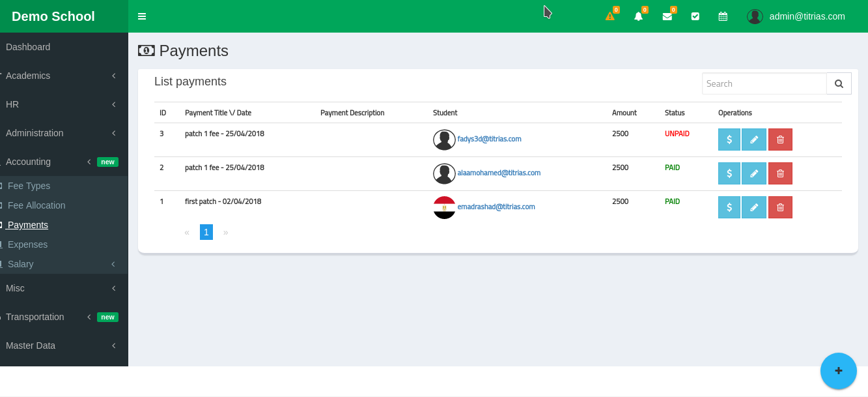Screen dimensions: 868x397
Task: Toggle the sidebar hamburger menu
Action: [142, 16]
